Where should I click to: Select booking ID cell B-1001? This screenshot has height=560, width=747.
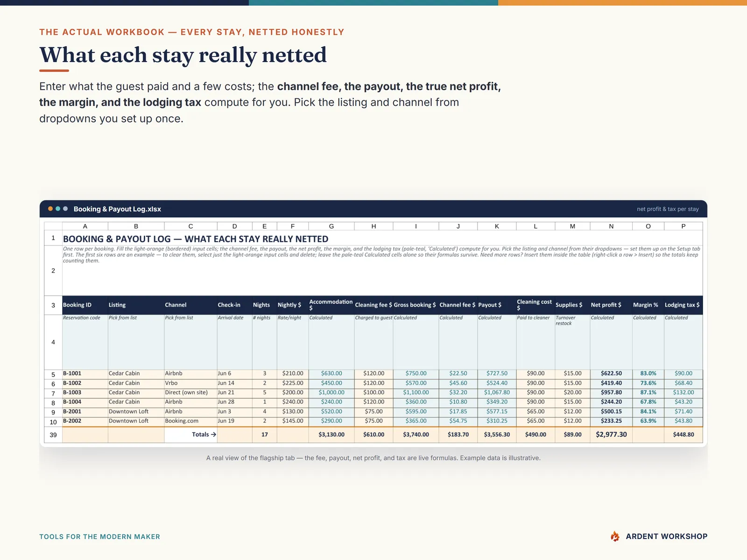point(85,373)
